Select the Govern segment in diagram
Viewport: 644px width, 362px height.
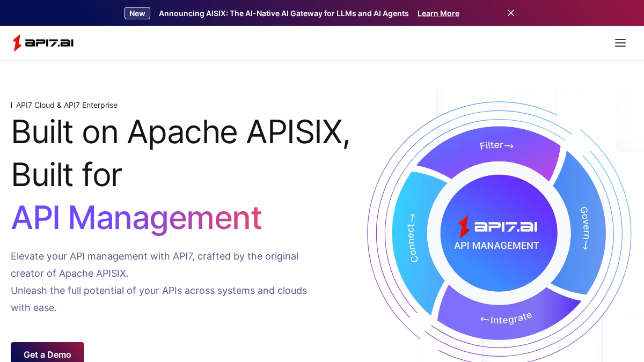(x=584, y=228)
